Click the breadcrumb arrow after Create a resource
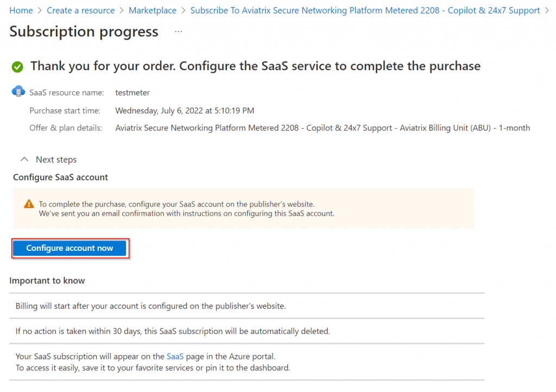556x392 pixels. click(122, 11)
